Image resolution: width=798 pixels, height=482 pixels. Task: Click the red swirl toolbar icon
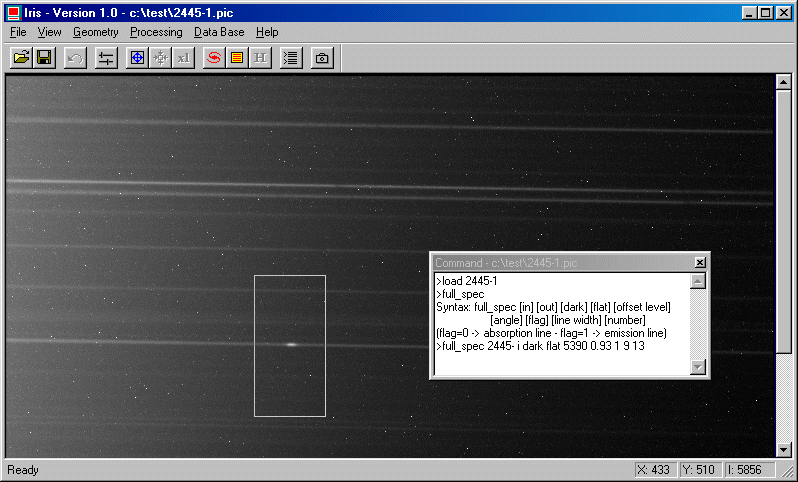click(214, 58)
